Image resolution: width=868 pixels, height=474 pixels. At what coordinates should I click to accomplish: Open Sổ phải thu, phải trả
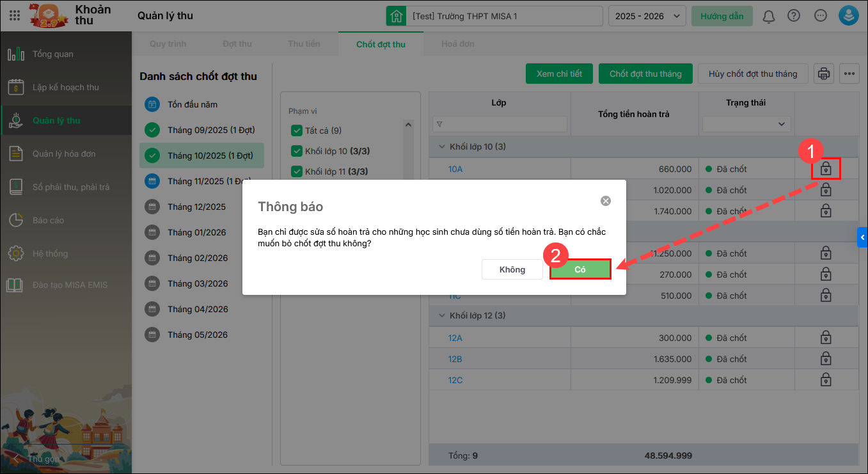point(66,187)
